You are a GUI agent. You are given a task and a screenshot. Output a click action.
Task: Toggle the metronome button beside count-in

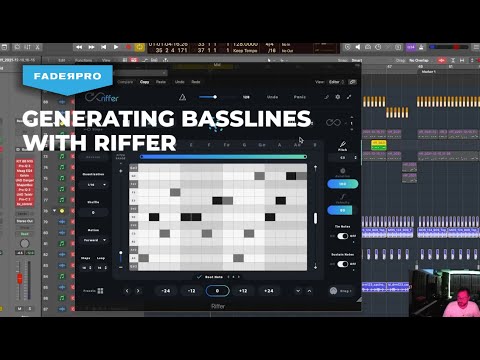(x=421, y=47)
